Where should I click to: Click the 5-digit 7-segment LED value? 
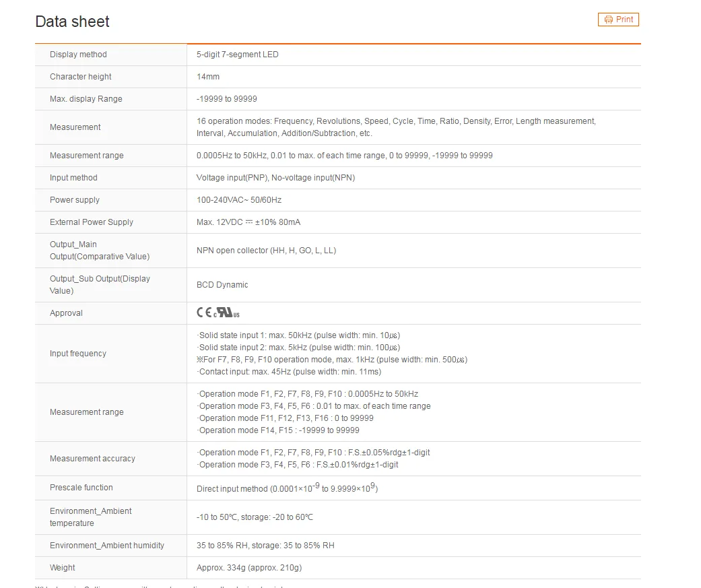238,55
